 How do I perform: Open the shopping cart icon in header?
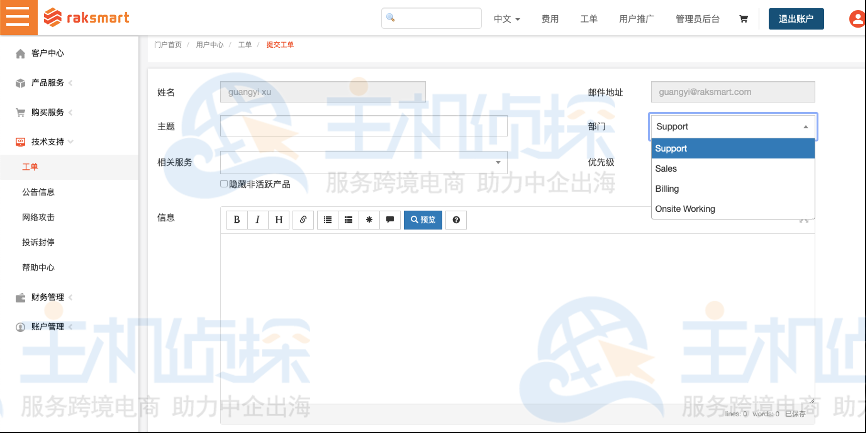(743, 19)
